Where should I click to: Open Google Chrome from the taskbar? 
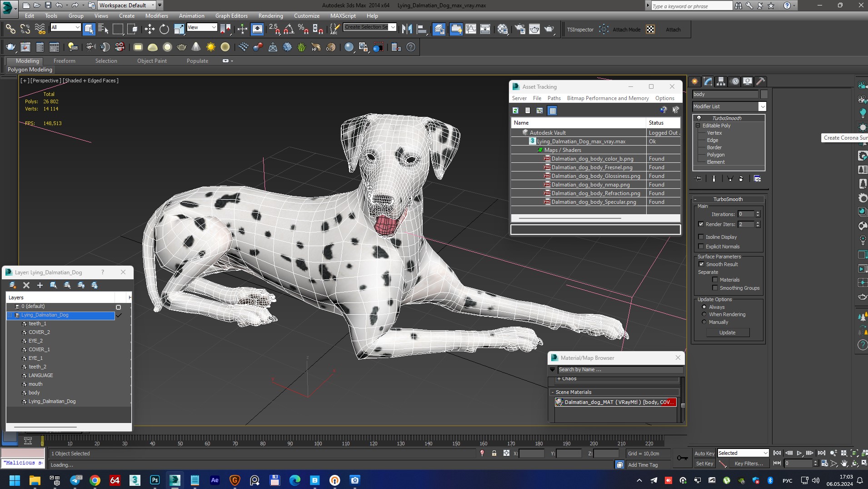click(95, 480)
